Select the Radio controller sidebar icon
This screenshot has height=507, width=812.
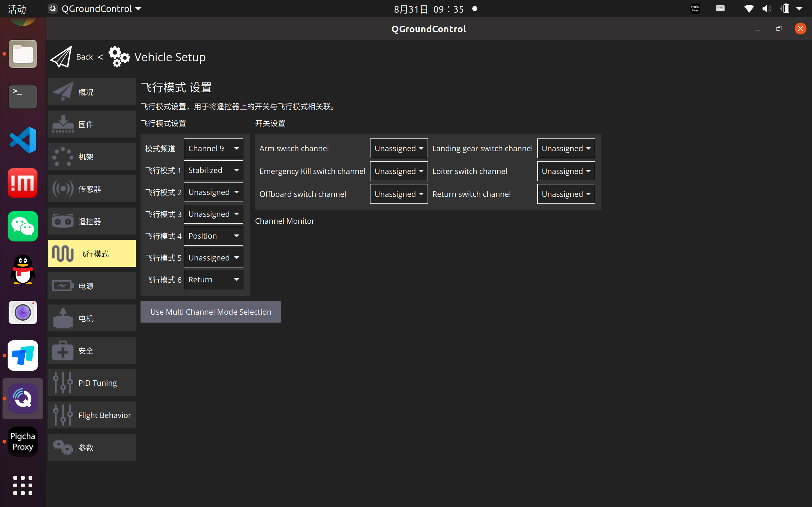pyautogui.click(x=63, y=221)
